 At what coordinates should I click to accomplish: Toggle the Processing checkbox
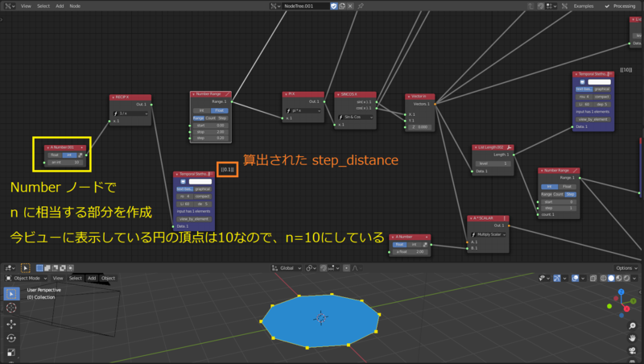[607, 6]
